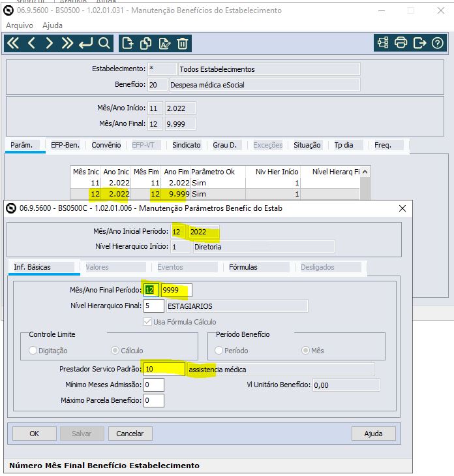Click the ESTAGIARIOS description field
Viewport: 454px width, 476px height.
click(x=237, y=306)
